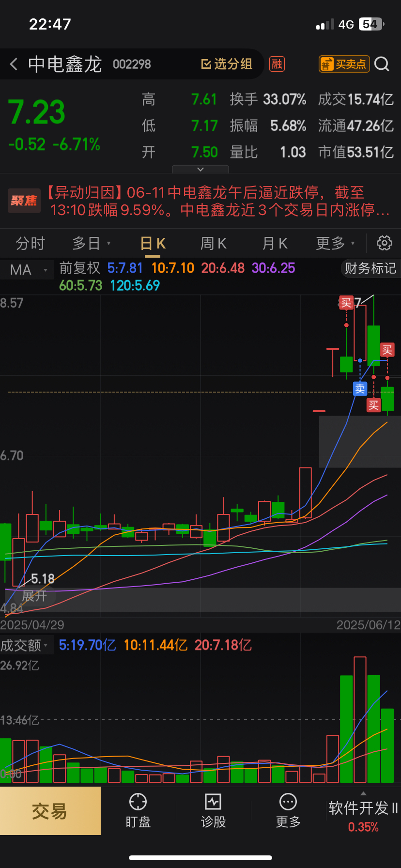Switch to 月K monthly chart tab

275,243
